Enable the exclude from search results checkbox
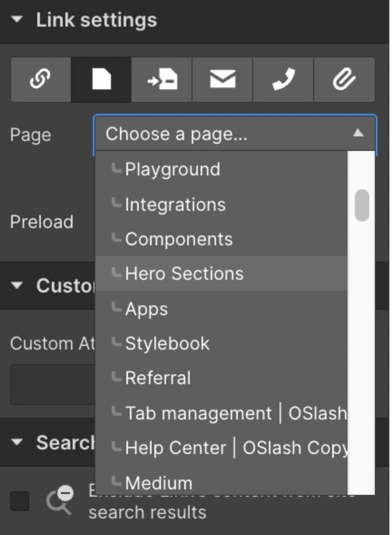Screen dimensions: 392x535 (20, 501)
